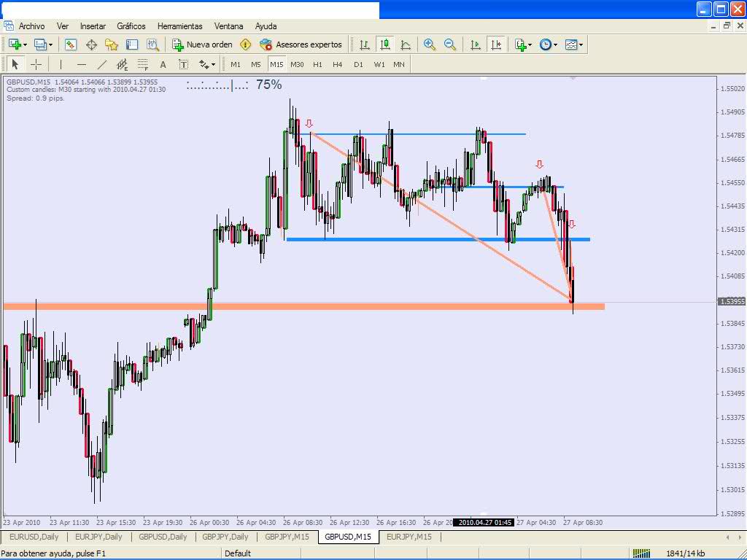Open the Gráficos menu
Viewport: 747px width, 560px height.
point(131,26)
